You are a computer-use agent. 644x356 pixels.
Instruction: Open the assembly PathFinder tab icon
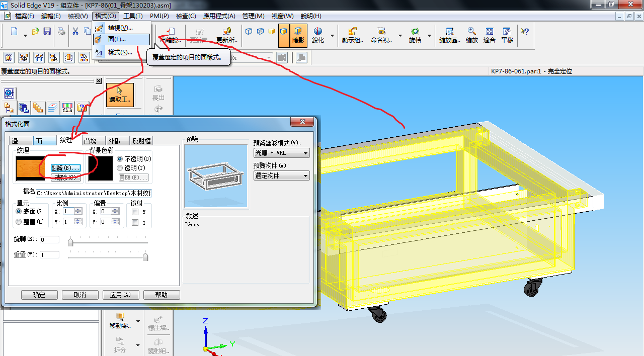[9, 107]
